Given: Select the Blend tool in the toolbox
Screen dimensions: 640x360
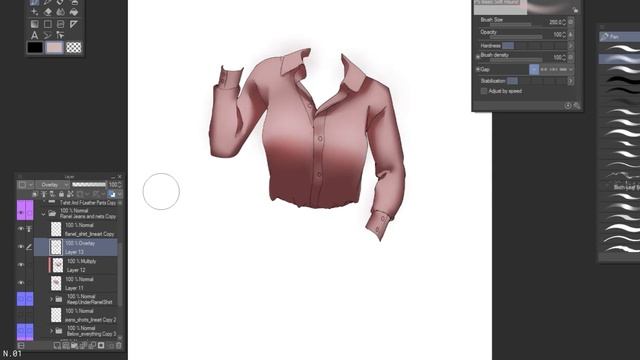Looking at the screenshot, I should point(61,12).
